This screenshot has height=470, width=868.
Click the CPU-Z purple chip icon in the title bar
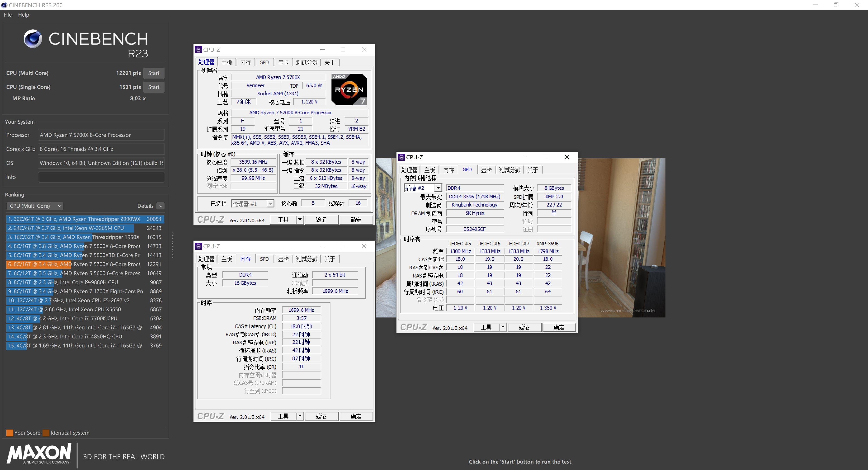[x=199, y=49]
